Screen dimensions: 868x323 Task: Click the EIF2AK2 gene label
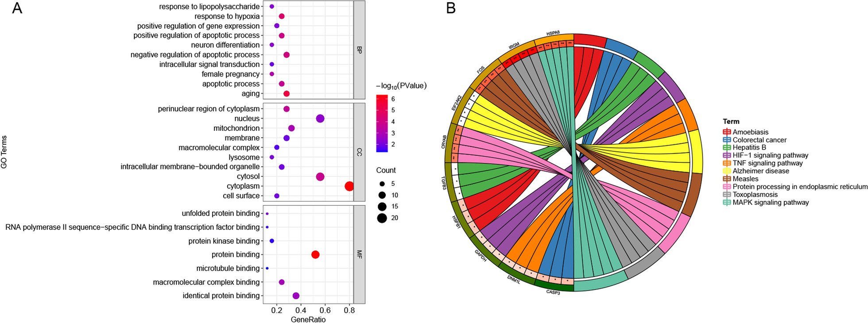pyautogui.click(x=457, y=103)
